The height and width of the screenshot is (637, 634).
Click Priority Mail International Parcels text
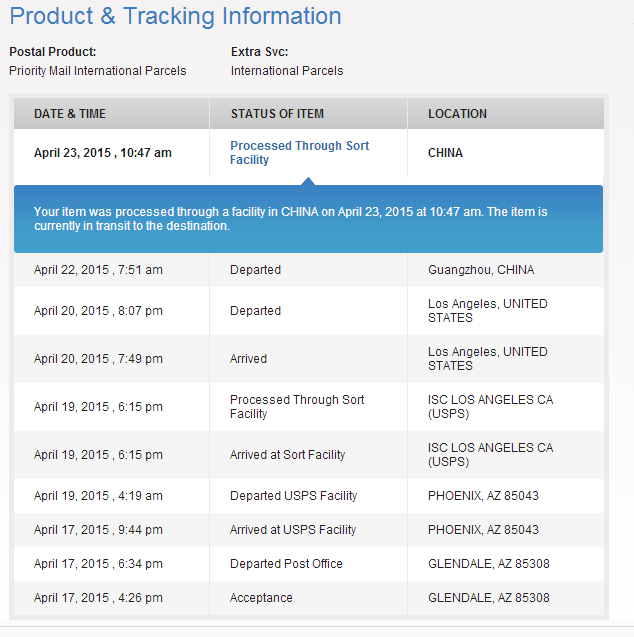click(x=98, y=71)
